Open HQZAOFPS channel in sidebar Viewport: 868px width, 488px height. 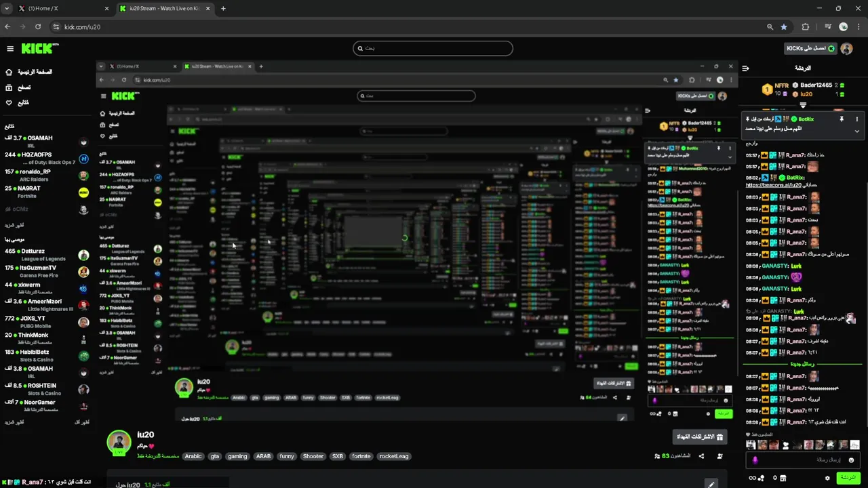pos(46,159)
